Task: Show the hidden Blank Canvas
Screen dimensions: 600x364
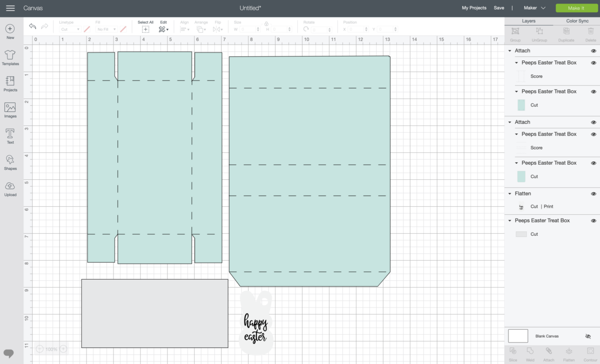Action: click(x=588, y=337)
